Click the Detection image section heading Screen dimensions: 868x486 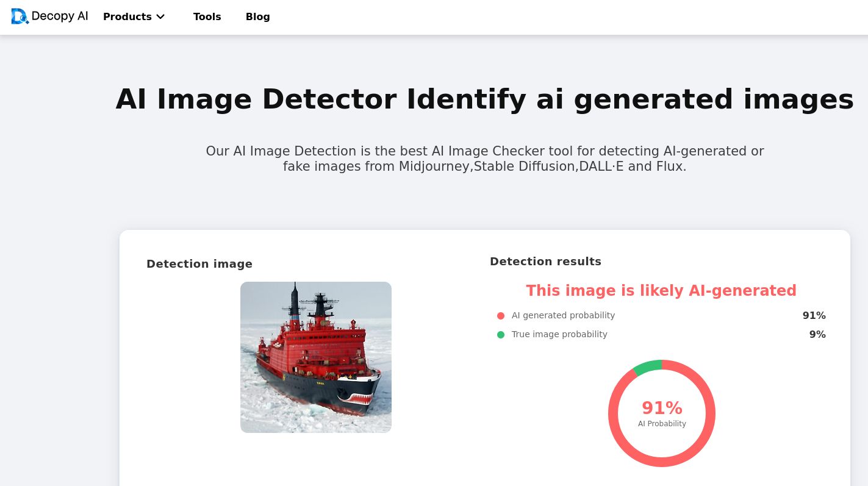coord(199,263)
